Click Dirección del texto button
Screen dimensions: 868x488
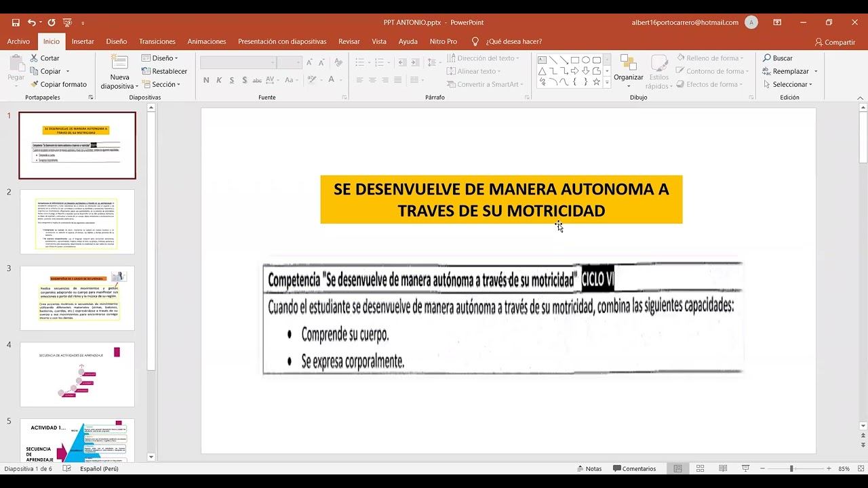tap(484, 58)
